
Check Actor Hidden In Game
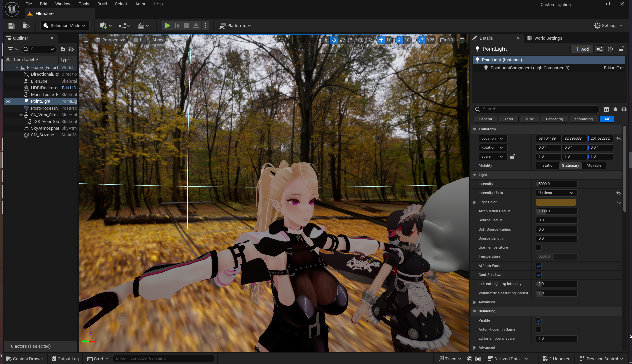539,330
